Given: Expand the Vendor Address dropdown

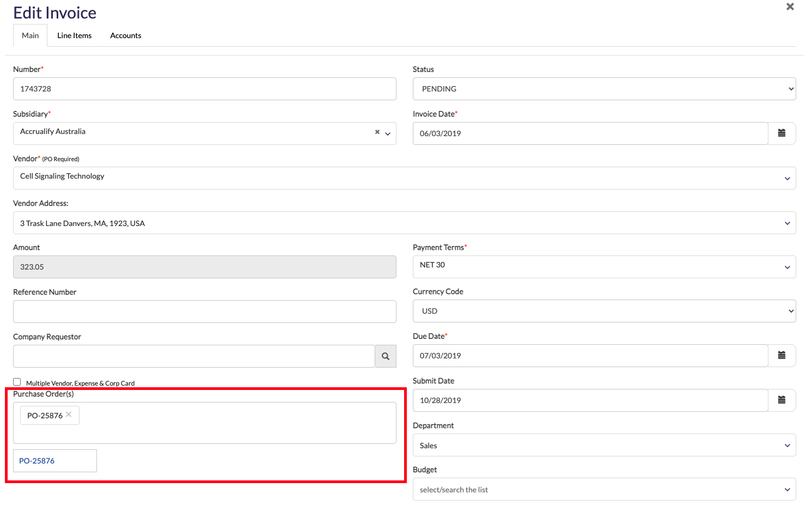Looking at the screenshot, I should pyautogui.click(x=404, y=223).
